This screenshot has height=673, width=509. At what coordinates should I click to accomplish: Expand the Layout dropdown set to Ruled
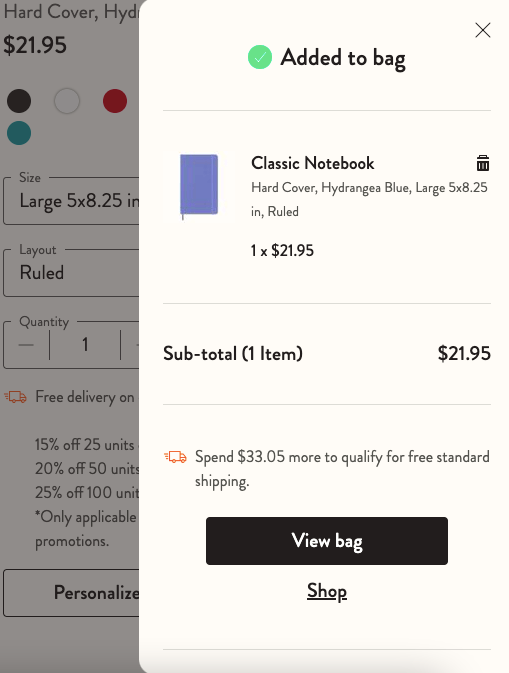click(x=71, y=273)
